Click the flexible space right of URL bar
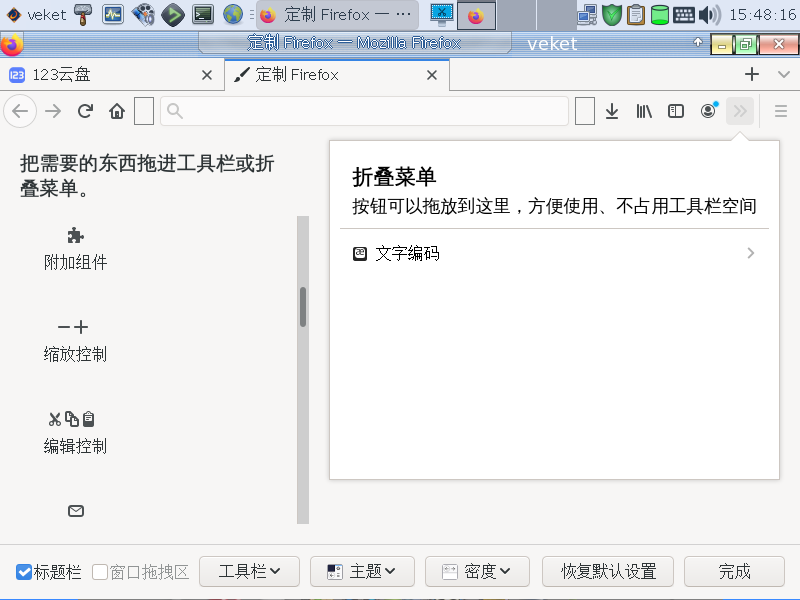This screenshot has width=800, height=600. [x=585, y=111]
